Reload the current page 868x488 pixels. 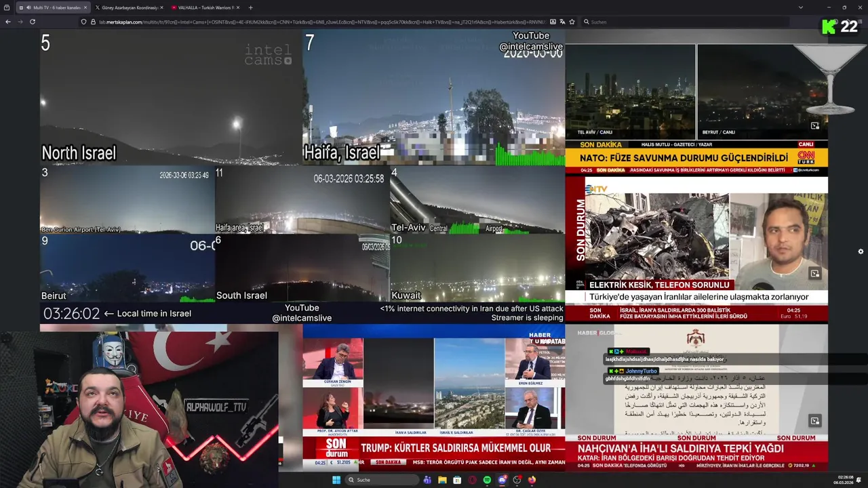pyautogui.click(x=32, y=22)
